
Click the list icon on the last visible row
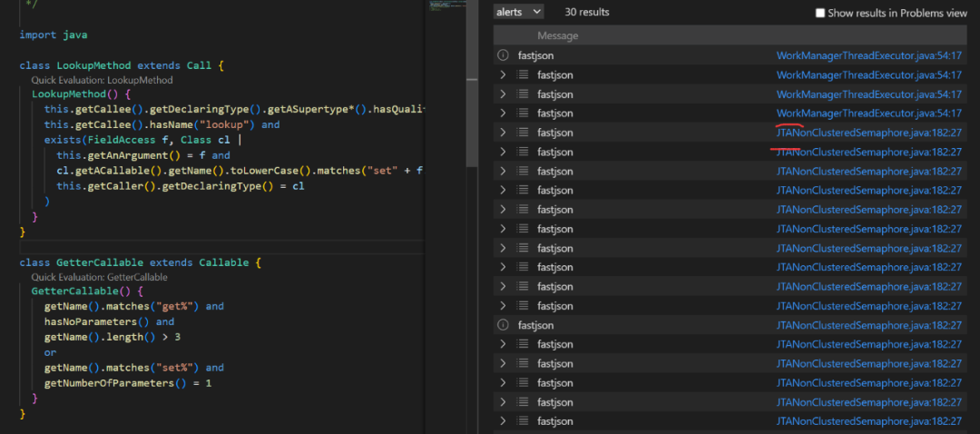[x=523, y=421]
